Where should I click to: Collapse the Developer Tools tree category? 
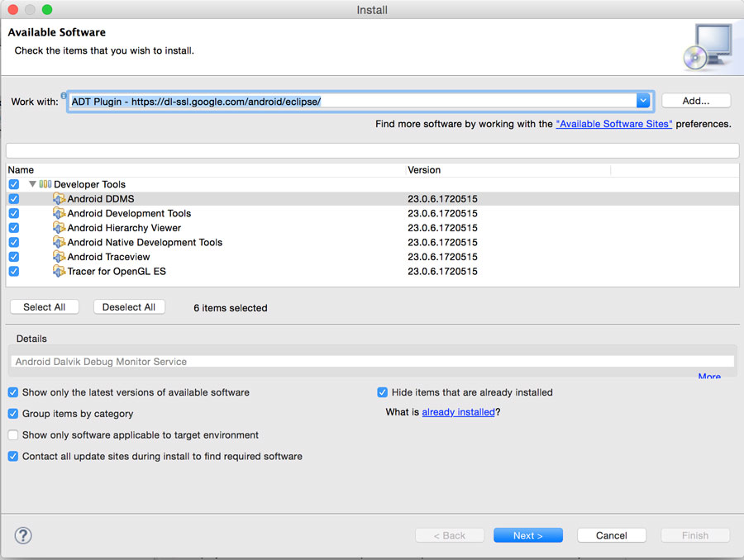32,184
